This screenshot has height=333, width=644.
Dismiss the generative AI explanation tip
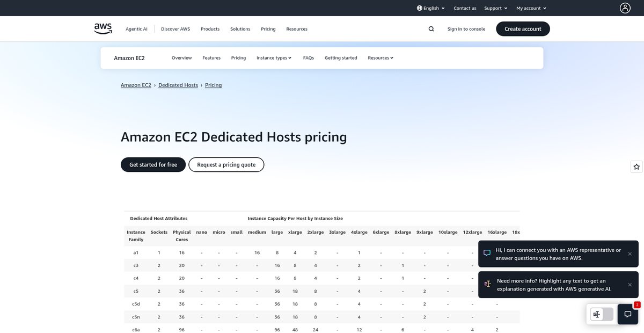tap(630, 285)
